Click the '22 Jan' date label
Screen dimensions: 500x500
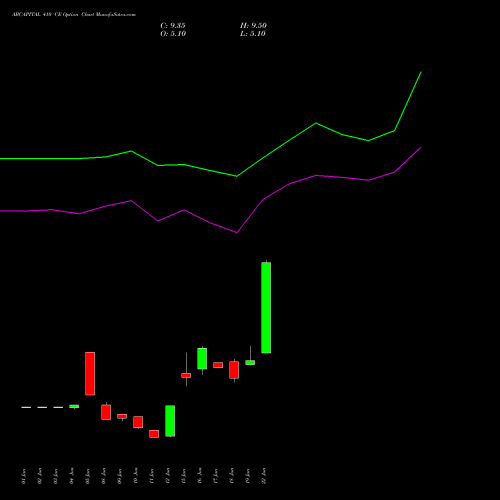[x=264, y=476]
